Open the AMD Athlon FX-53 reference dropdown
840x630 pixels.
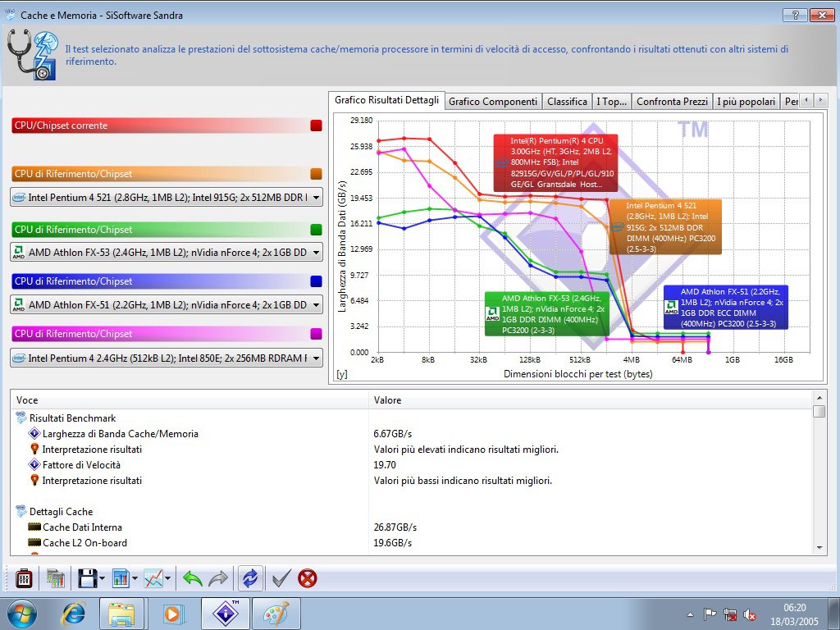(317, 253)
